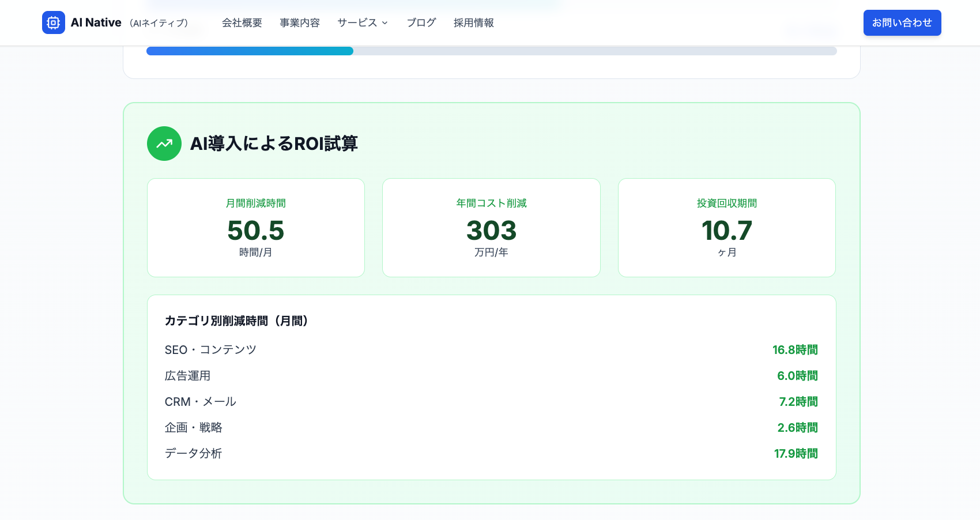980x520 pixels.
Task: Open the サービス dropdown menu
Action: (x=357, y=23)
